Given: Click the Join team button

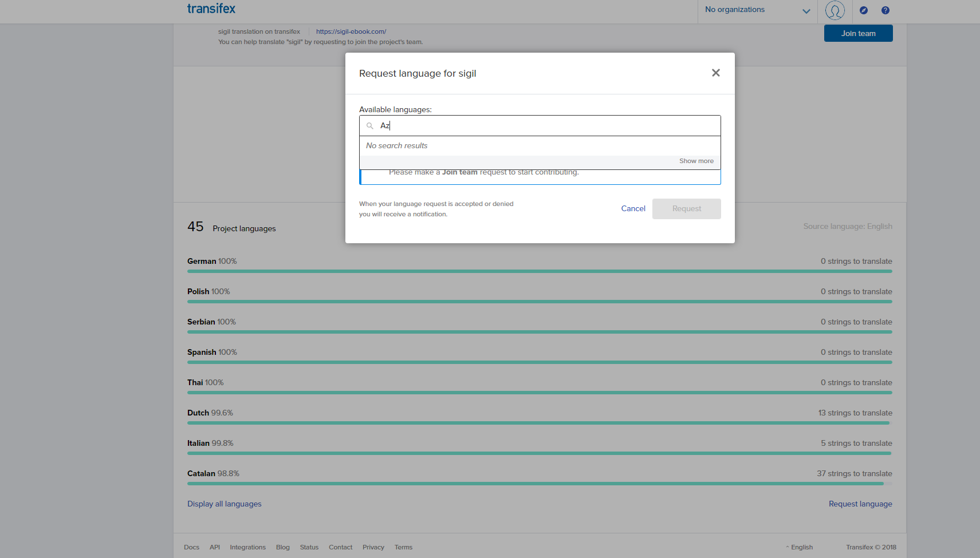Looking at the screenshot, I should click(858, 34).
